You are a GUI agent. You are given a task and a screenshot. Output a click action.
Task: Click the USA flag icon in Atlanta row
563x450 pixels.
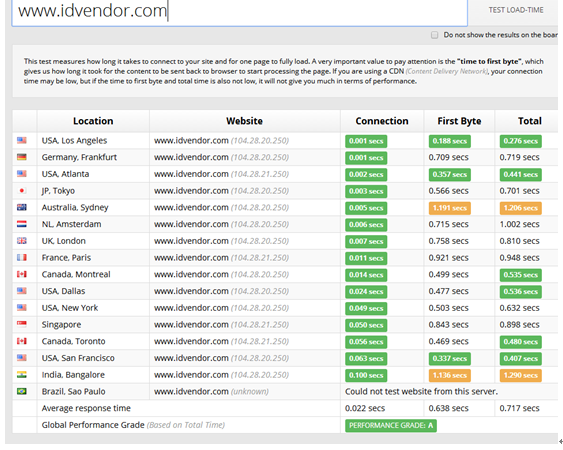[22, 173]
